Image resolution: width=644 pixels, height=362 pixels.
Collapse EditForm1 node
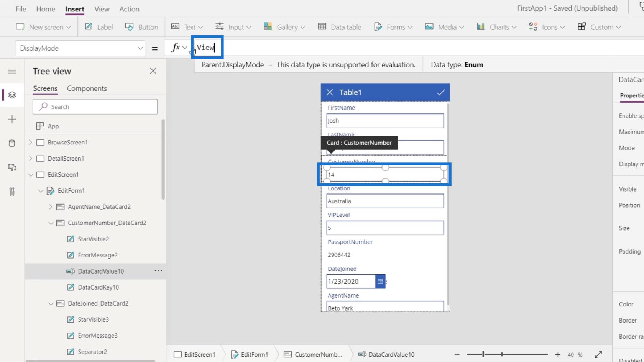point(41,191)
